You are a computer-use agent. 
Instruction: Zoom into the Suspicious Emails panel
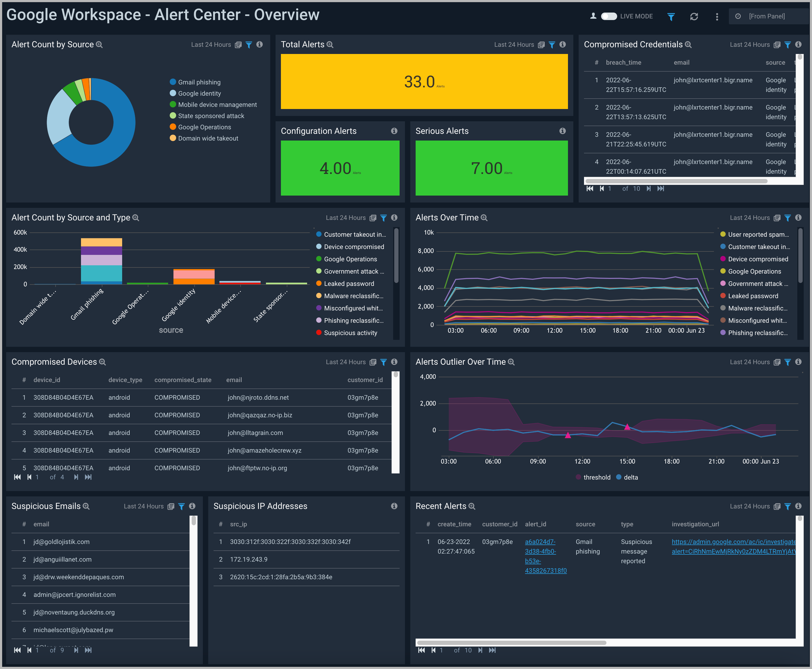[86, 506]
